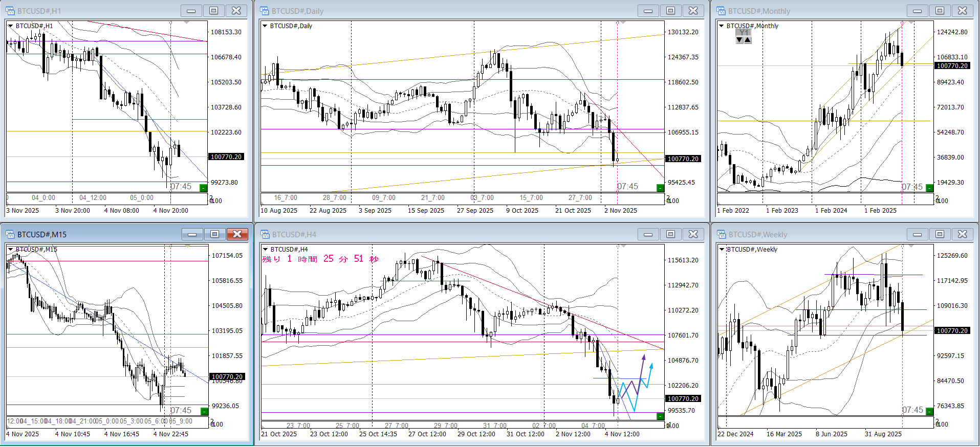Toggle the green minus button in Daily chart
Viewport: 980px width, 447px height.
click(x=660, y=188)
